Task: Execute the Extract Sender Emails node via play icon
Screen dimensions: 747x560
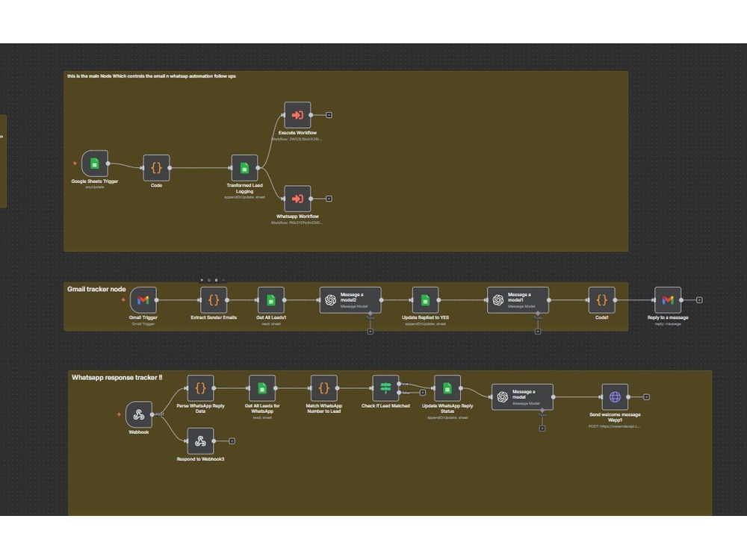Action: 202,280
